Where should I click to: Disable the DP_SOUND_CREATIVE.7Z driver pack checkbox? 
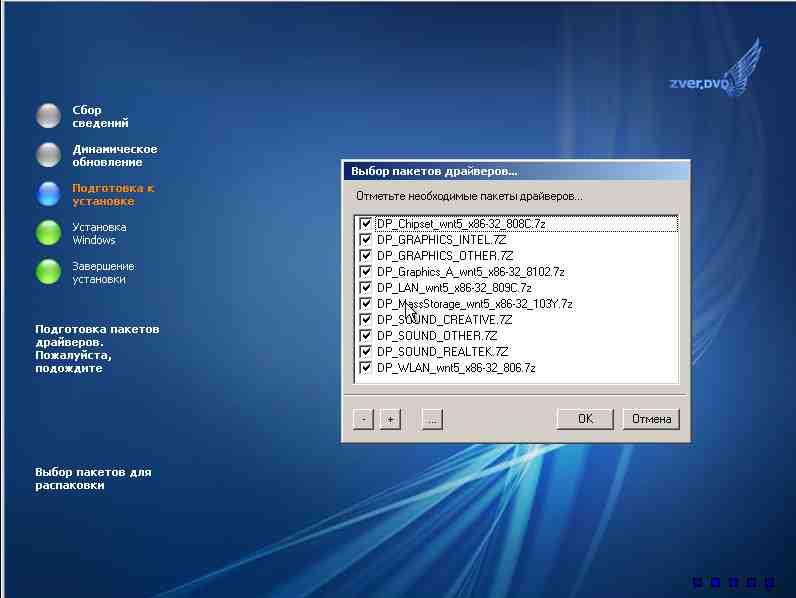[x=366, y=320]
